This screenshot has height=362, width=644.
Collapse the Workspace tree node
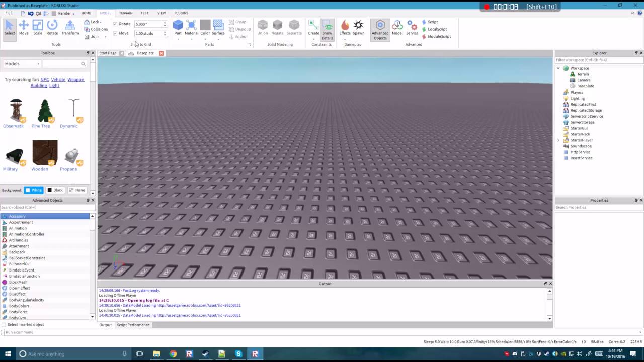pyautogui.click(x=558, y=68)
